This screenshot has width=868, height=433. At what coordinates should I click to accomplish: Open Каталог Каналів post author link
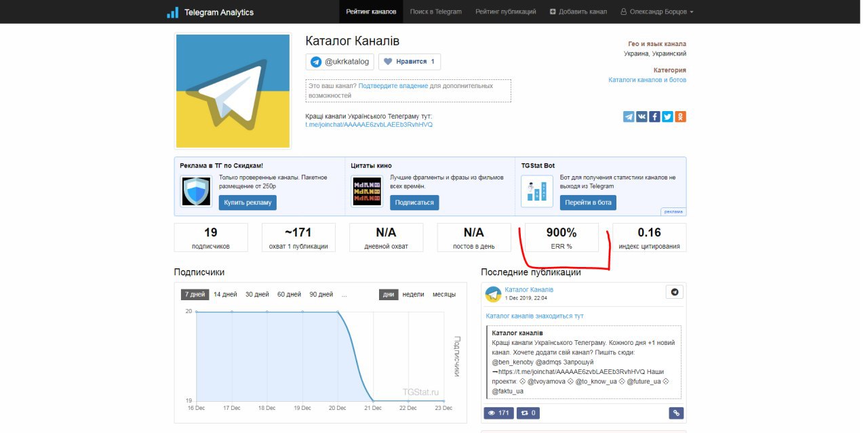(x=529, y=289)
